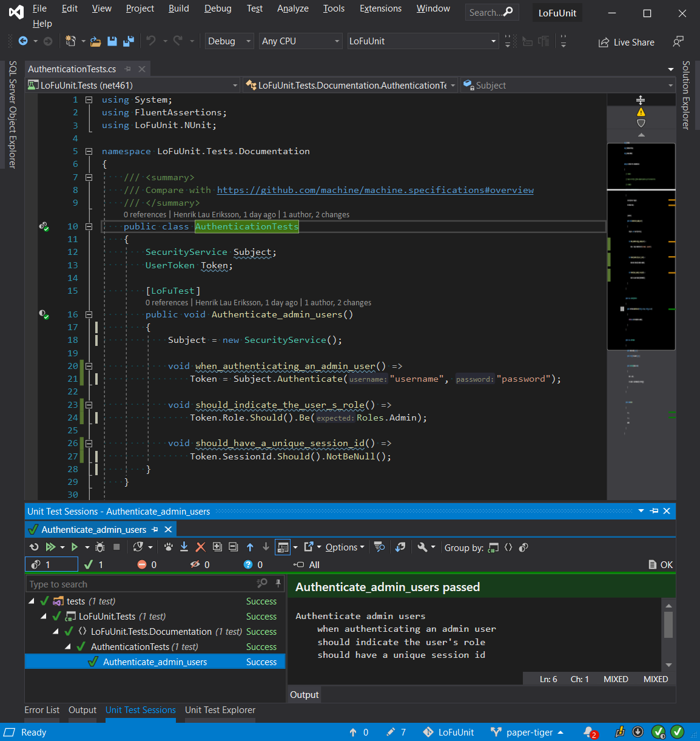Click the wrench settings icon
700x741 pixels.
pos(423,547)
